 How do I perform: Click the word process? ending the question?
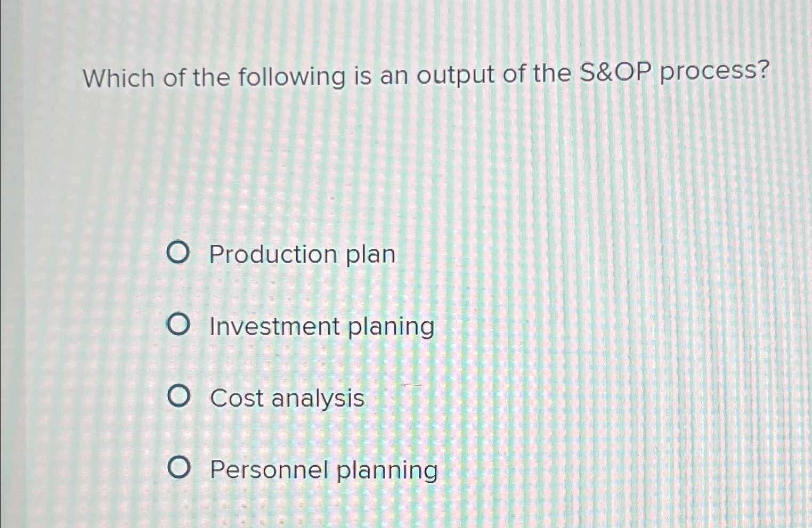(715, 71)
